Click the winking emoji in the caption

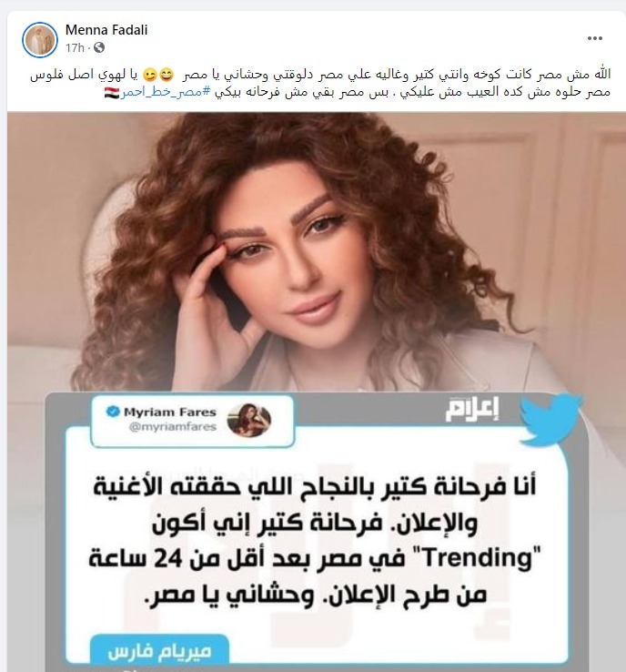click(150, 75)
